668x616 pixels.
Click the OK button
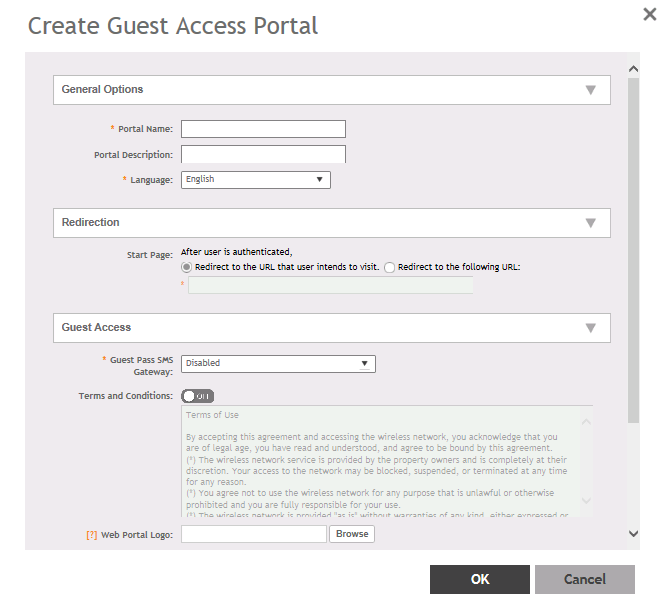[x=480, y=579]
